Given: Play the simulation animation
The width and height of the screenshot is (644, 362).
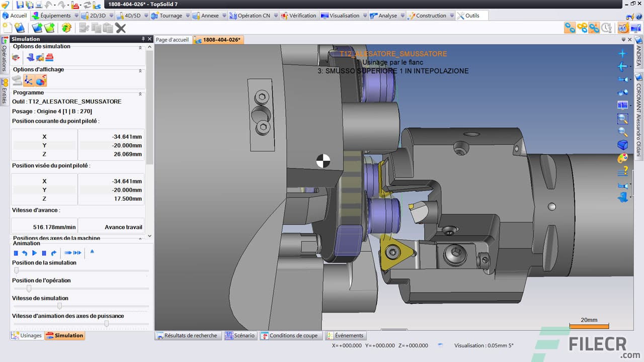Looking at the screenshot, I should pyautogui.click(x=33, y=253).
